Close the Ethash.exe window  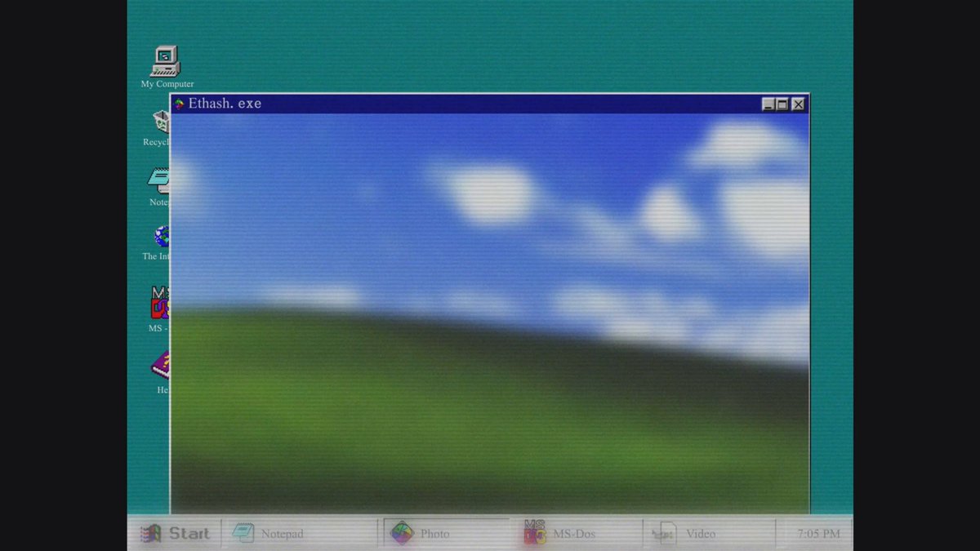(x=798, y=104)
